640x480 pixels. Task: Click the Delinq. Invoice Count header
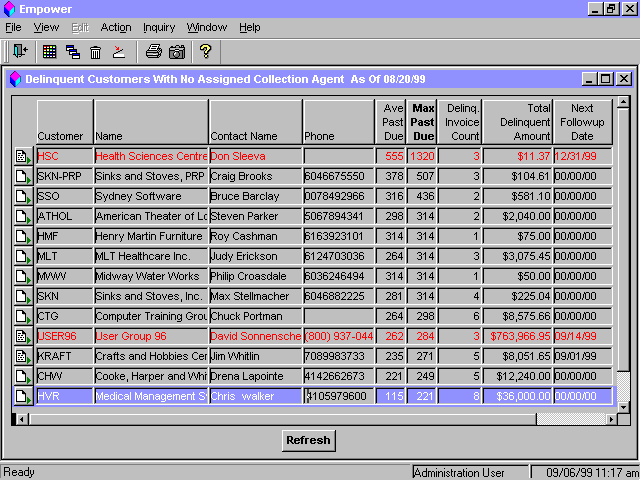[x=460, y=122]
